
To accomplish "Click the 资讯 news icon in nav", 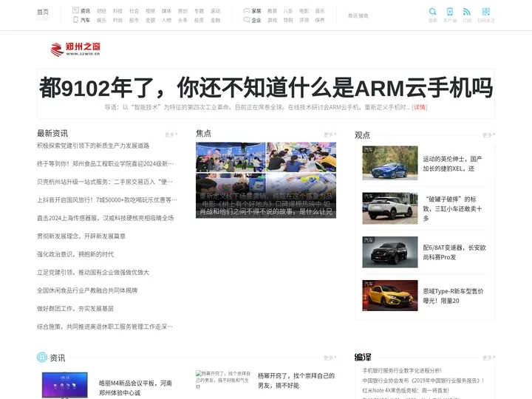I will click(x=75, y=10).
